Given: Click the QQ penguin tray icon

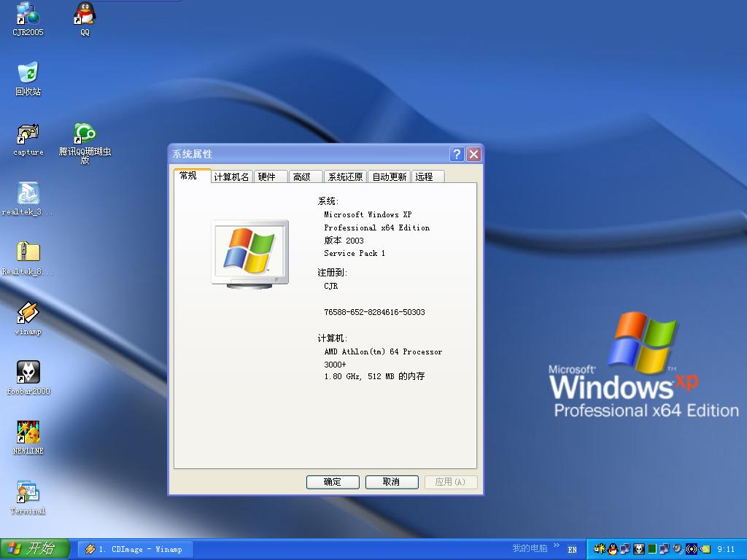Looking at the screenshot, I should [x=613, y=549].
